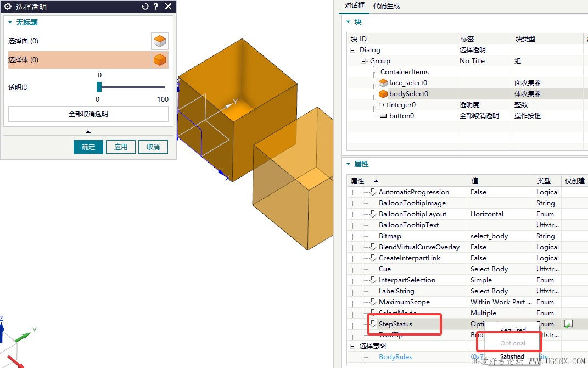The width and height of the screenshot is (588, 368).
Task: Select the face_select0 block icon in tree
Action: (x=383, y=82)
